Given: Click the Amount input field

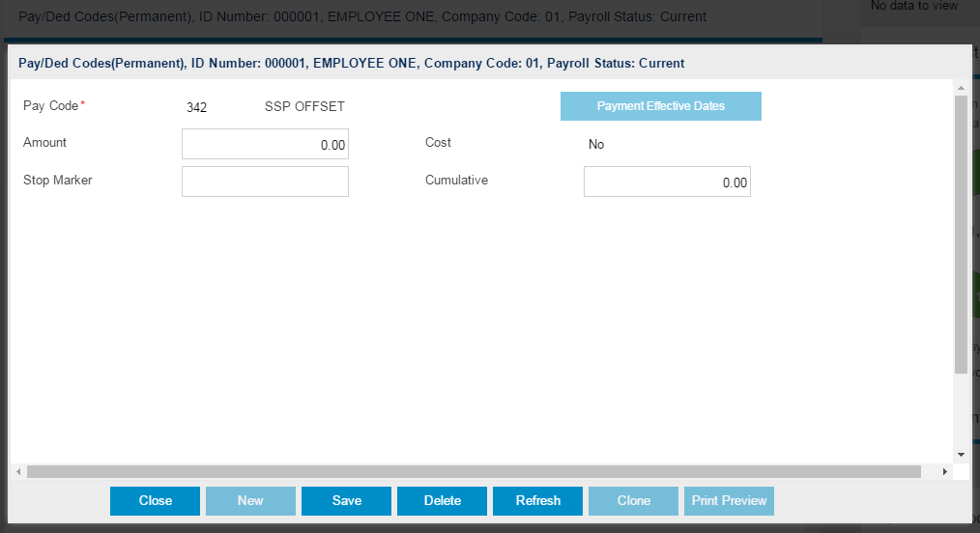Looking at the screenshot, I should [265, 144].
